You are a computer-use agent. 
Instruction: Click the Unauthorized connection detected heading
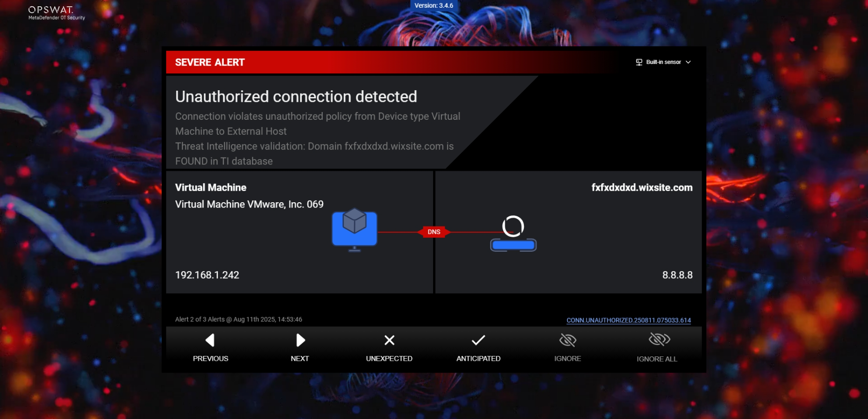pyautogui.click(x=296, y=97)
